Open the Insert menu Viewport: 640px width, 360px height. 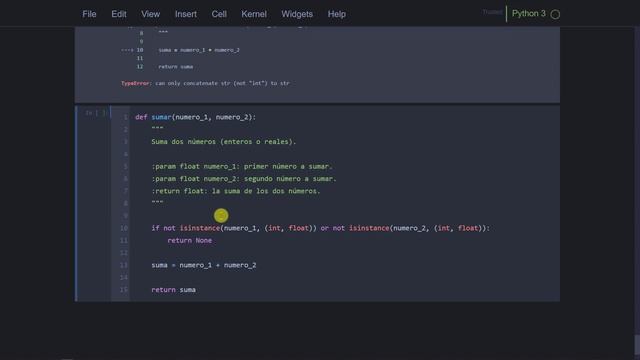click(x=186, y=14)
